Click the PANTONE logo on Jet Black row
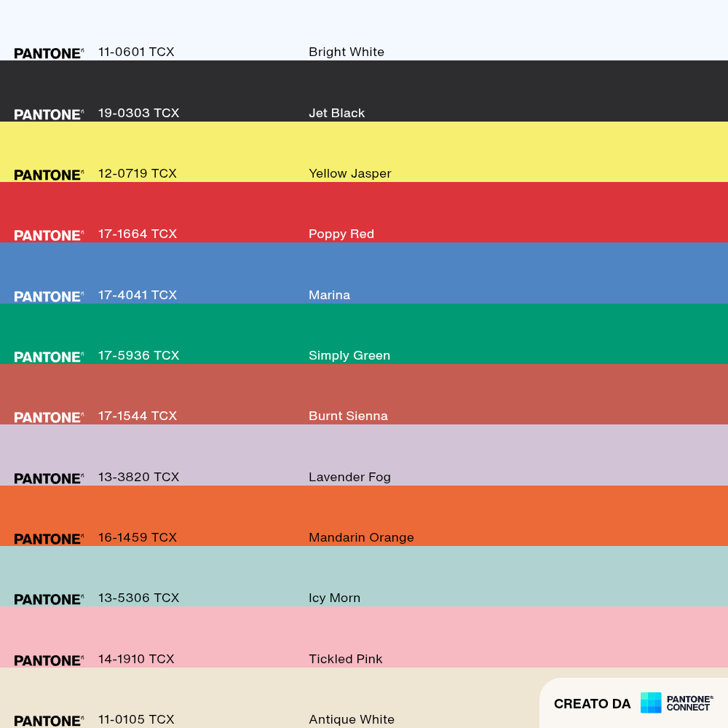Image resolution: width=728 pixels, height=728 pixels. (49, 115)
